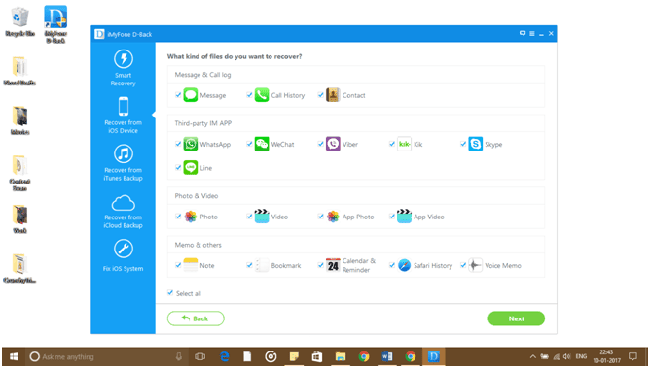Click the Ask me anything search box

(x=106, y=356)
